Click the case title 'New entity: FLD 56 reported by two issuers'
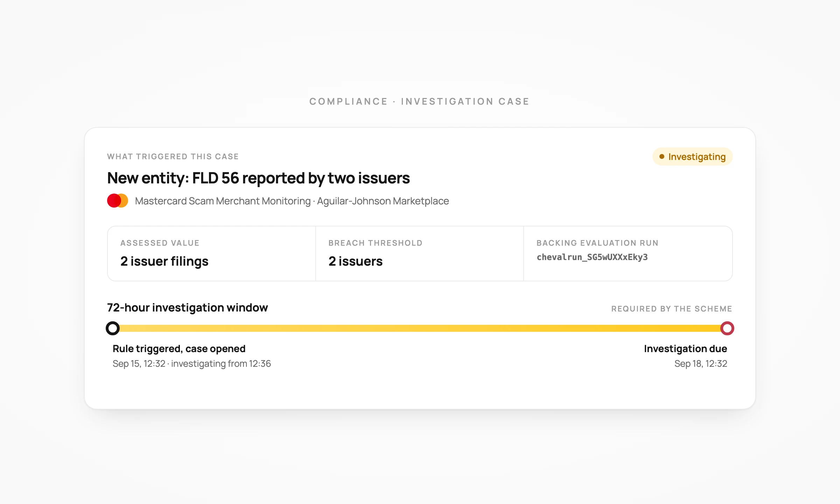Viewport: 840px width, 504px height. 258,178
